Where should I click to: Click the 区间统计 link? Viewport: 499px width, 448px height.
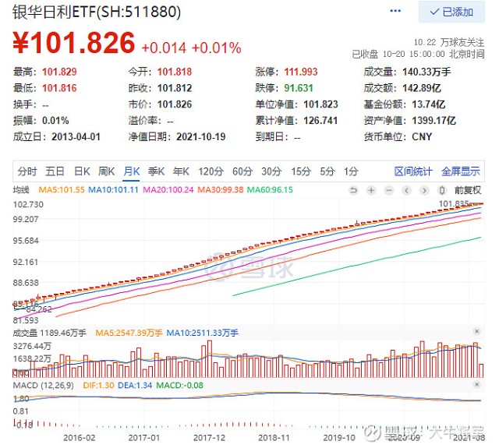point(413,171)
